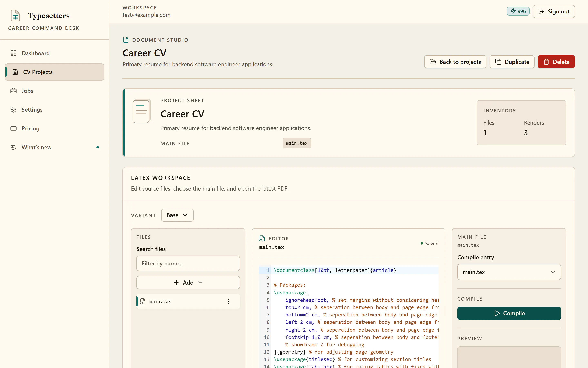
Task: Sign out of the workspace
Action: (x=553, y=11)
